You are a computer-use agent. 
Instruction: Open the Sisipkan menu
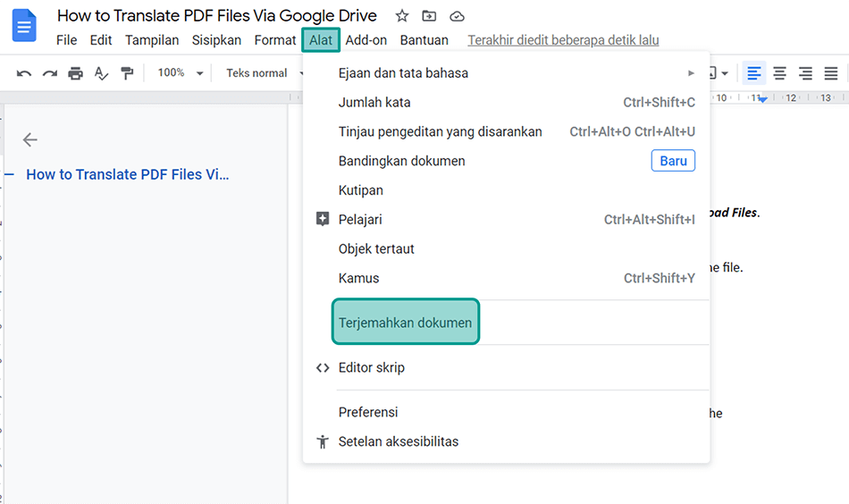[x=216, y=40]
